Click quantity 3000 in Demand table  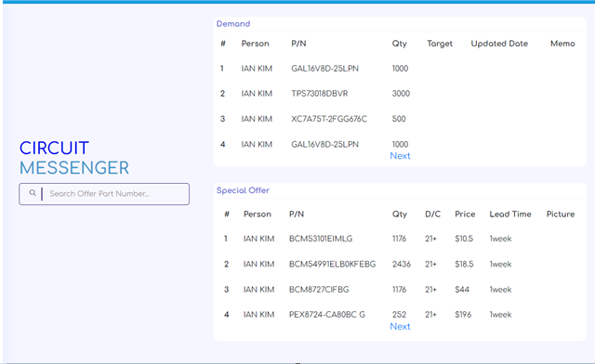pos(401,94)
